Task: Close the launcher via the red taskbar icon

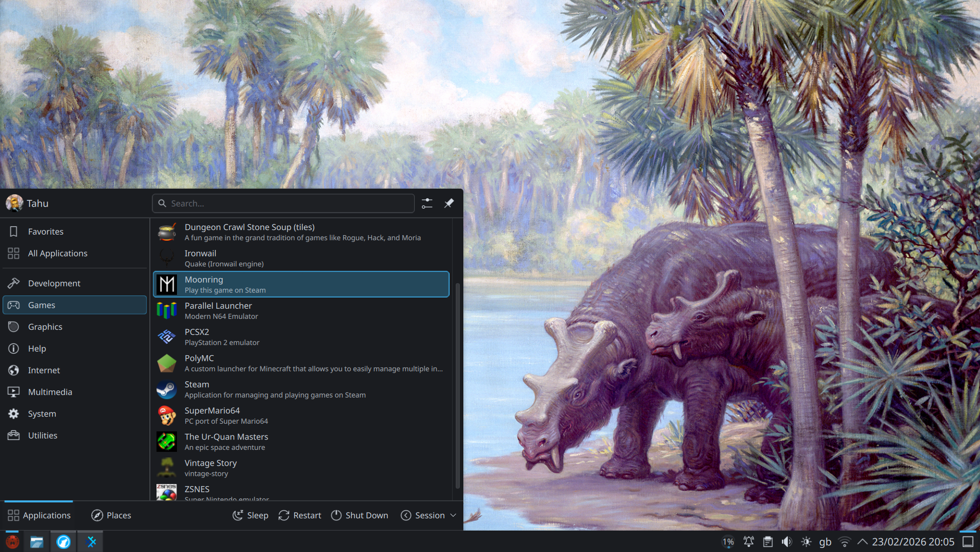Action: click(12, 542)
